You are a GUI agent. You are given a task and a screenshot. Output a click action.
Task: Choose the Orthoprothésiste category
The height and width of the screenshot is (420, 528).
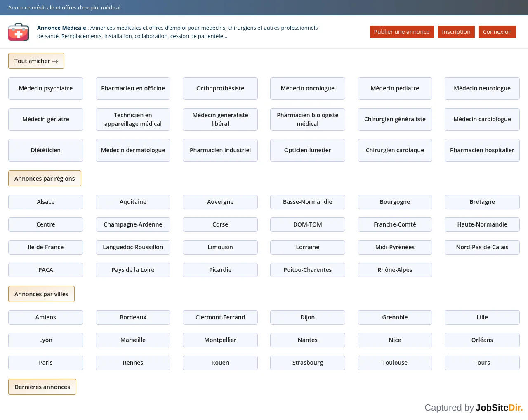pyautogui.click(x=220, y=88)
